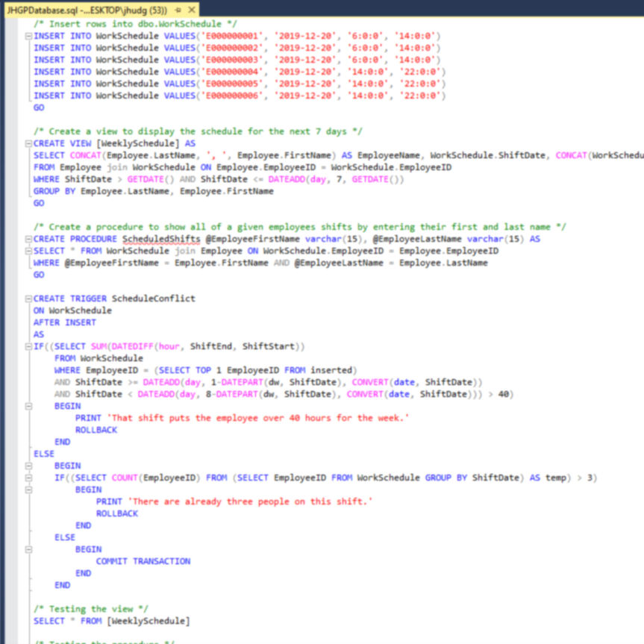Click the SELECT CONCAT(Employee.LastName line
Screen dimensions: 644x644
pyautogui.click(x=339, y=155)
